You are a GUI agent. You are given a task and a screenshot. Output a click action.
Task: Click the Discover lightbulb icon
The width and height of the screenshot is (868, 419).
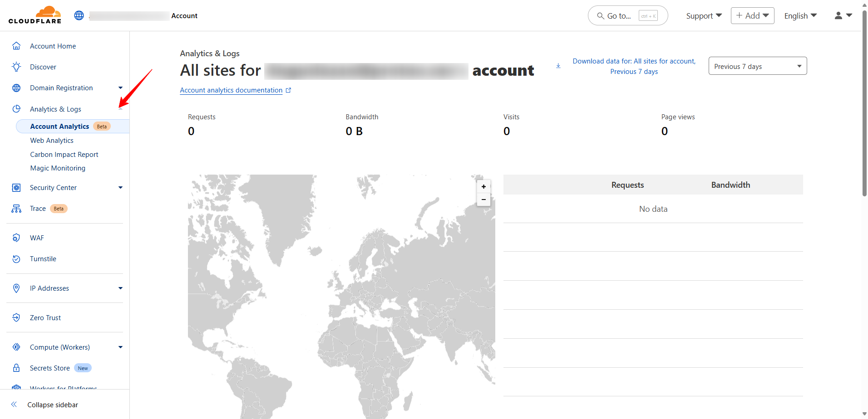(x=16, y=67)
